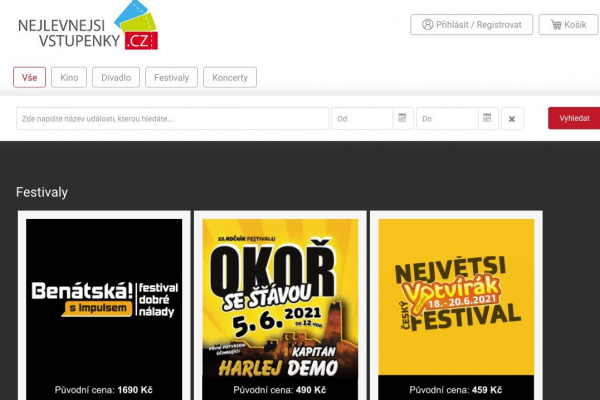Viewport: 600px width, 400px height.
Task: Open the Největší Votvírák festival card
Action: [456, 305]
